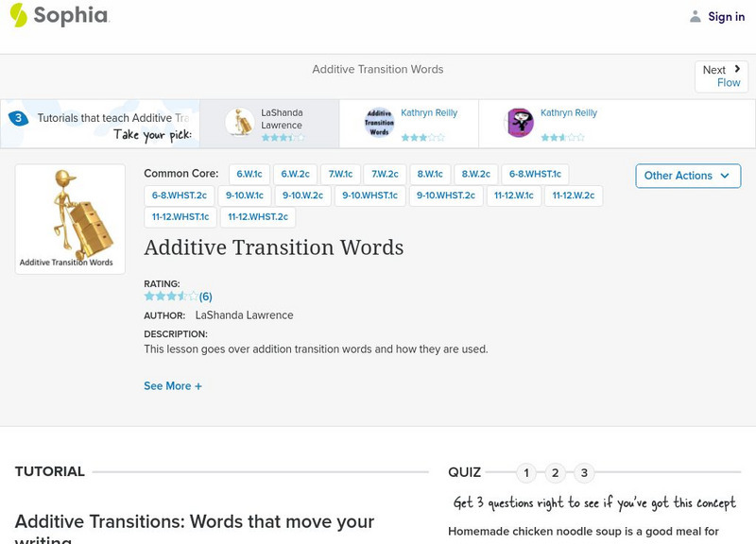
Task: Click the user profile icon beside Sign in
Action: pyautogui.click(x=695, y=16)
